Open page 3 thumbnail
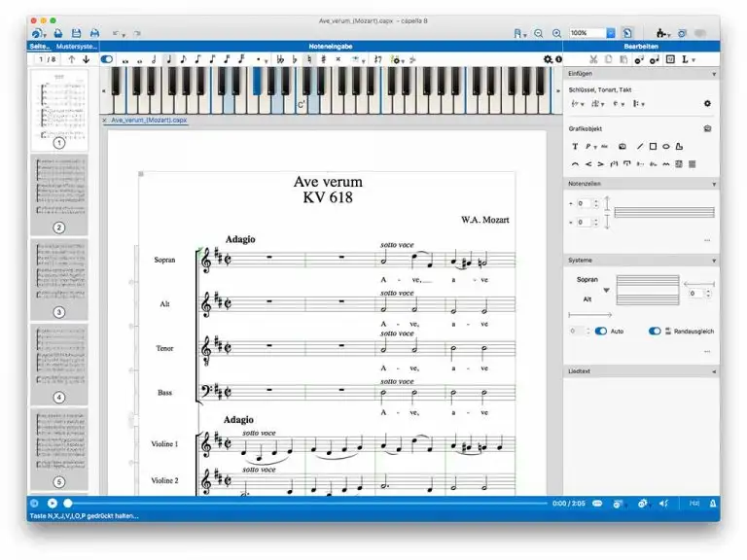 pos(59,280)
